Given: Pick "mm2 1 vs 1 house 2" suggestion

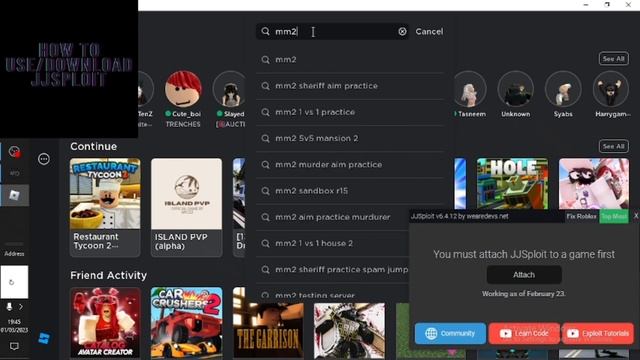Looking at the screenshot, I should [x=333, y=243].
